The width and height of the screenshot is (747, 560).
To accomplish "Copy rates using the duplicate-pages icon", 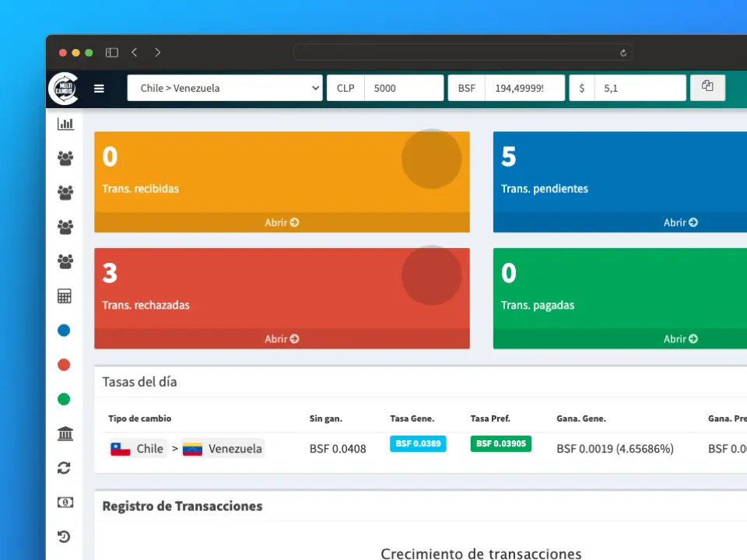I will (707, 86).
